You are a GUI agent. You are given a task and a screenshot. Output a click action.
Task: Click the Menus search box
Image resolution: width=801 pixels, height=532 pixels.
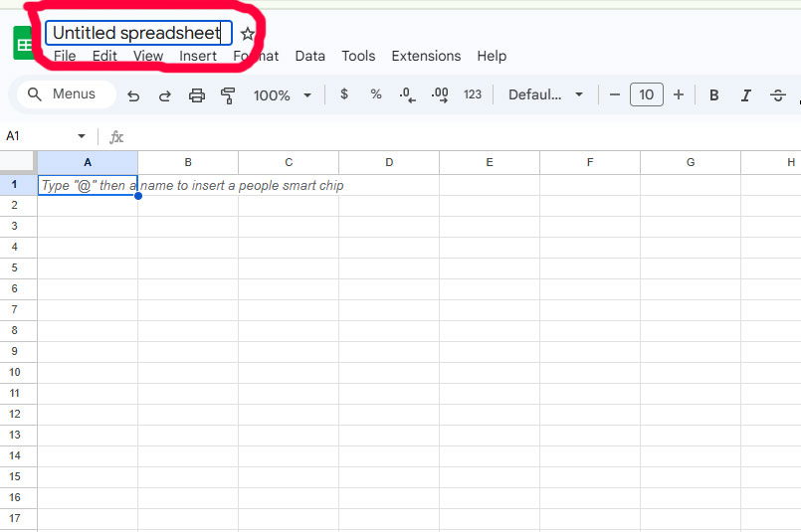pyautogui.click(x=67, y=93)
